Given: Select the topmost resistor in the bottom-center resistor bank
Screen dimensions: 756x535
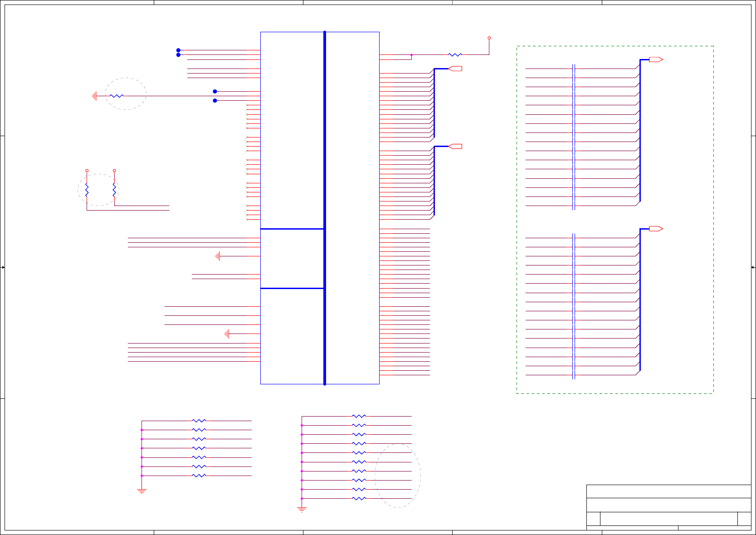Looking at the screenshot, I should tap(359, 416).
